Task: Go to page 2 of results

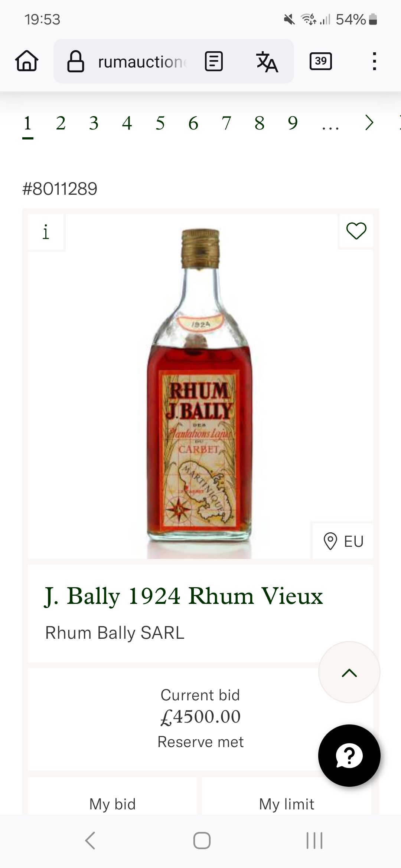Action: tap(61, 123)
